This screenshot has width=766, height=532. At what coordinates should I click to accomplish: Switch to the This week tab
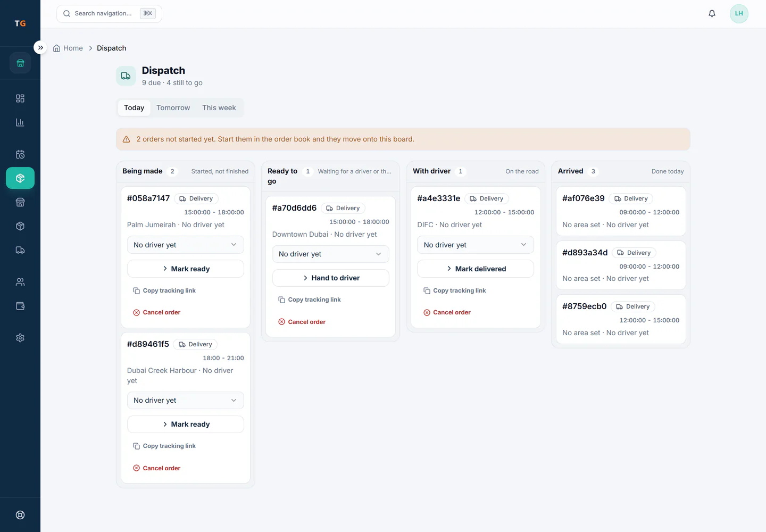219,107
